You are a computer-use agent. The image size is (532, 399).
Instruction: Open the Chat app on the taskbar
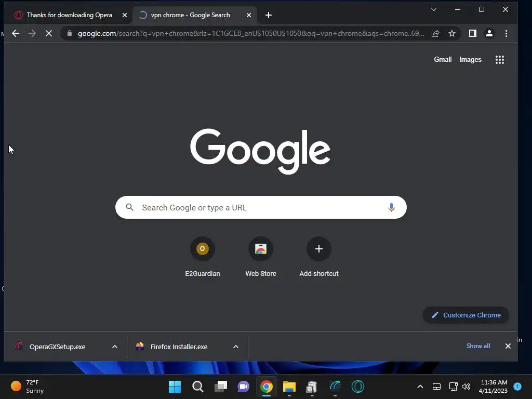click(x=243, y=387)
